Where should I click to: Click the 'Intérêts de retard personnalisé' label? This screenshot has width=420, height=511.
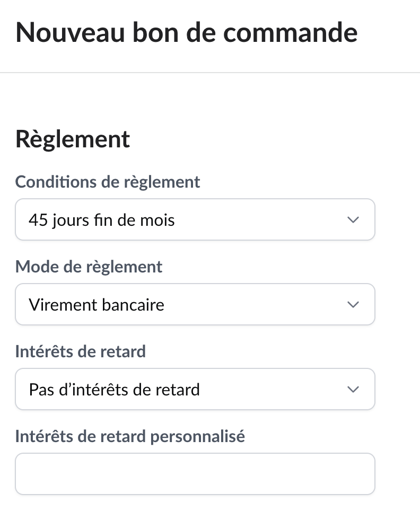[130, 436]
